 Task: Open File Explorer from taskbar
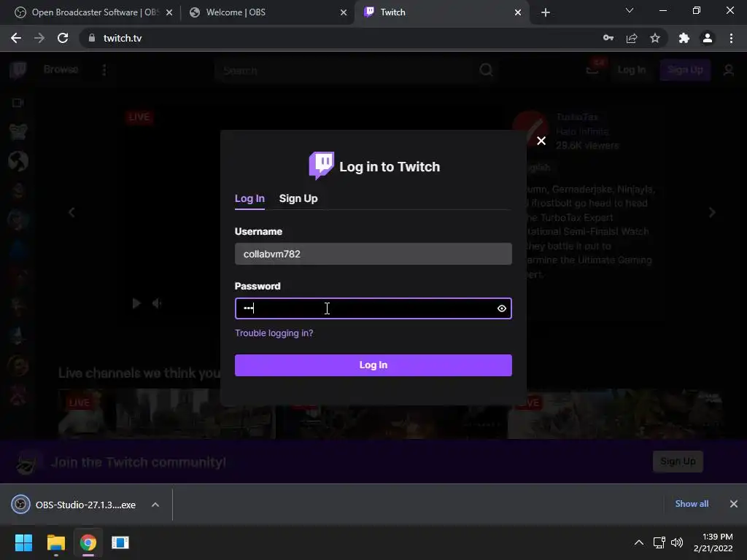pos(55,542)
